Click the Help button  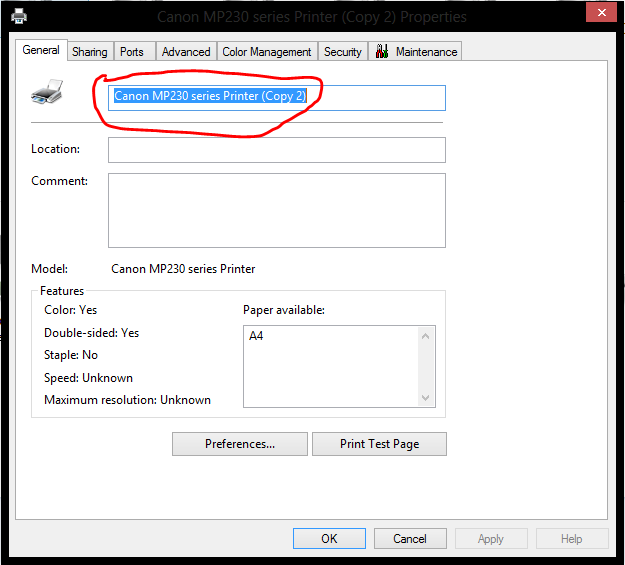pos(572,539)
